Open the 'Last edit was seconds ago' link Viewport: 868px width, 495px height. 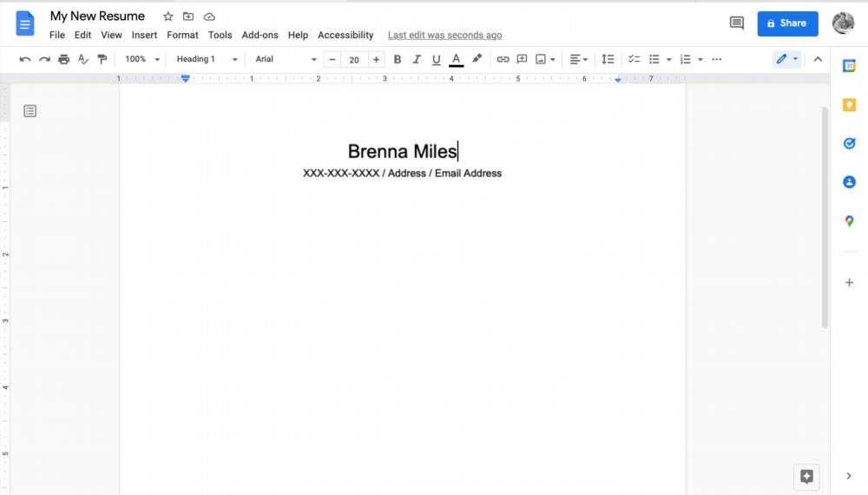[444, 36]
